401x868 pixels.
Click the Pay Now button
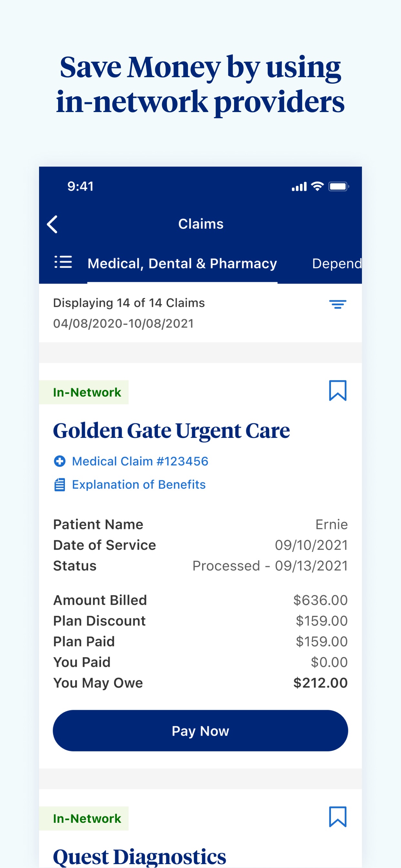[200, 730]
